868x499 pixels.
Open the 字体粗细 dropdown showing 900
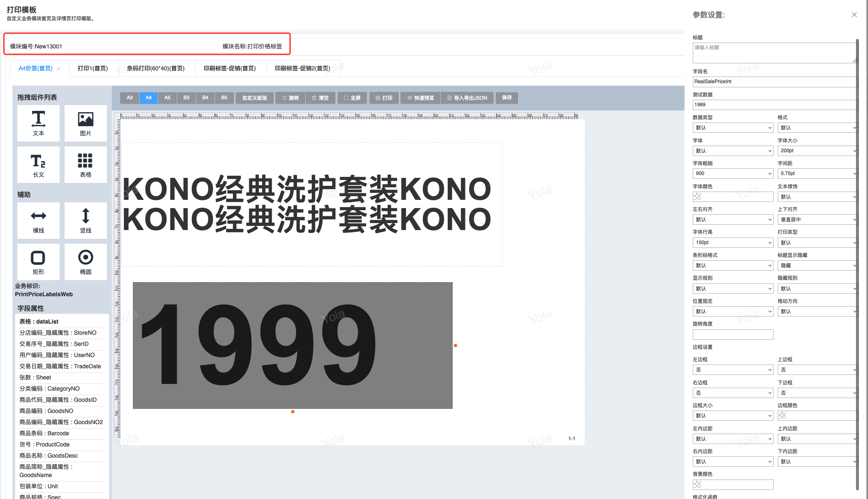point(733,173)
